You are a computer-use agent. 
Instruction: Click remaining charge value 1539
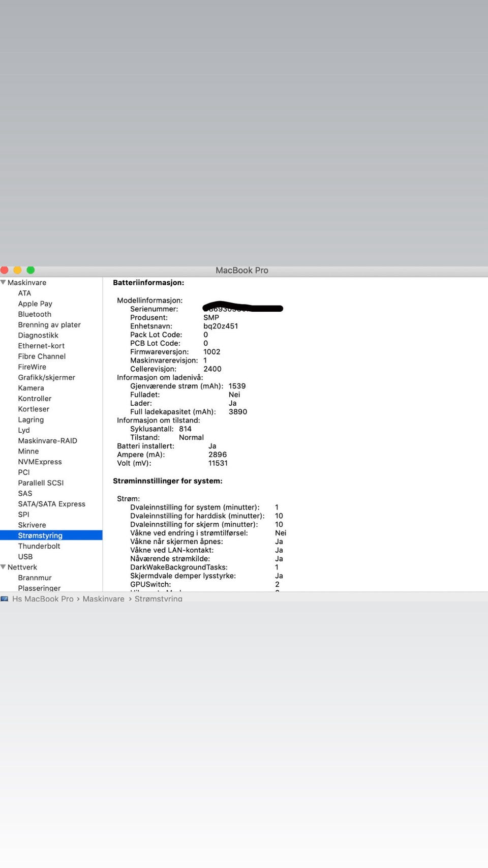coord(237,386)
